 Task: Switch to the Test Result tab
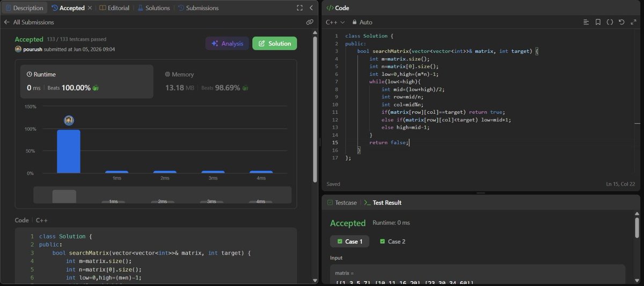pos(383,203)
